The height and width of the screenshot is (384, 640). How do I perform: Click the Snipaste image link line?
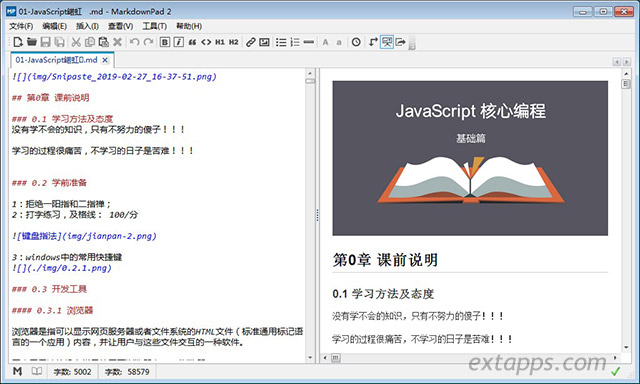click(114, 76)
